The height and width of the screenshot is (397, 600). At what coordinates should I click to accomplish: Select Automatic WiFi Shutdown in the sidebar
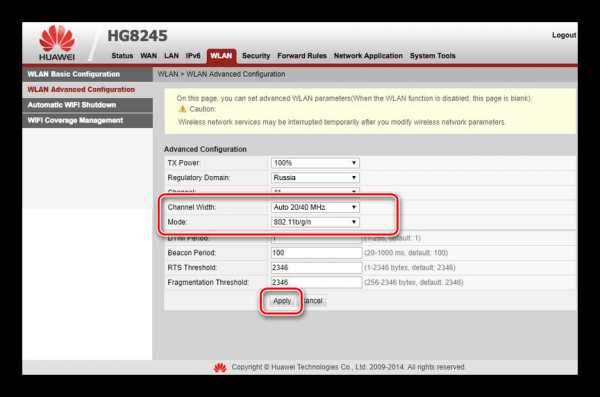pyautogui.click(x=88, y=105)
